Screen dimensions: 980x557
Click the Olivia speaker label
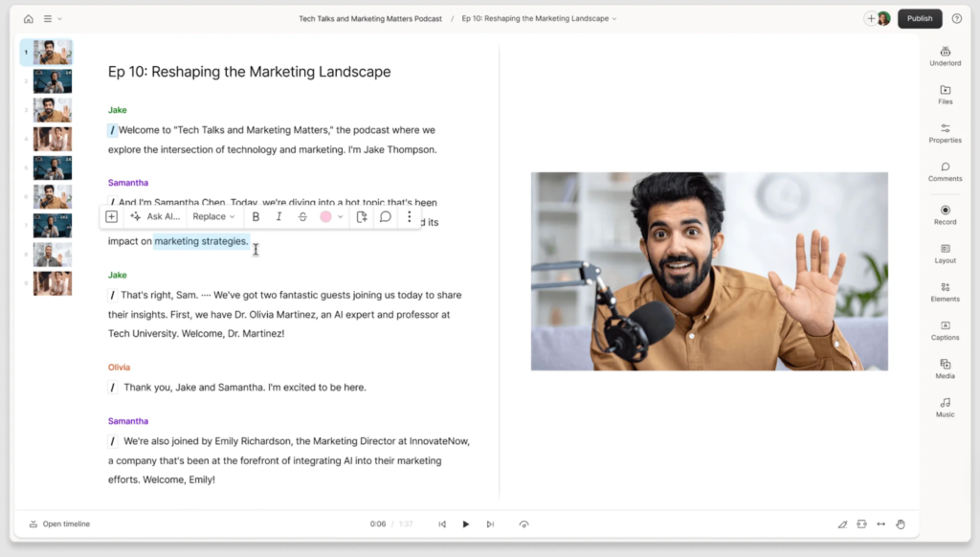119,368
